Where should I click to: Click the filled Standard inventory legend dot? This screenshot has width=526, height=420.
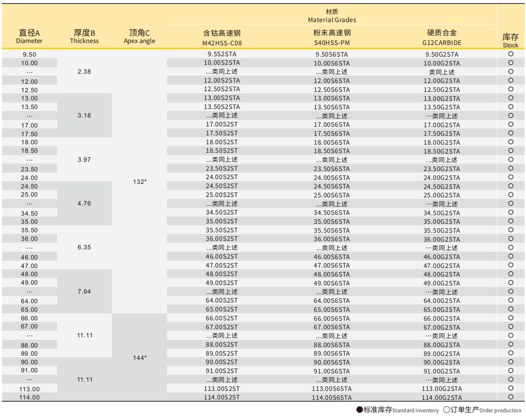coord(359,409)
